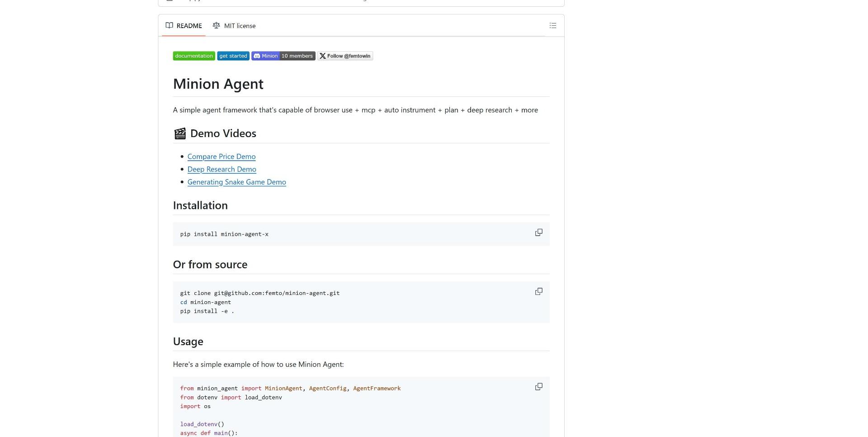The height and width of the screenshot is (437, 868).
Task: Click the 'load_dotenv()' code line
Action: pyautogui.click(x=202, y=424)
